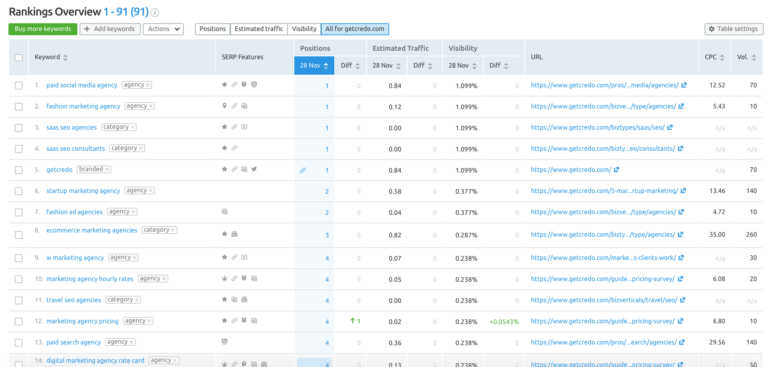Tick the startup marketing agency checkbox
The image size is (768, 367).
click(x=19, y=191)
